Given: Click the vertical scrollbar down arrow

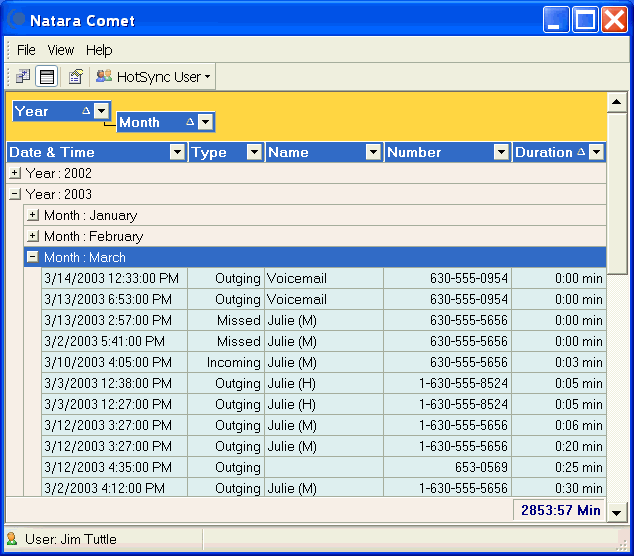Looking at the screenshot, I should [x=617, y=512].
